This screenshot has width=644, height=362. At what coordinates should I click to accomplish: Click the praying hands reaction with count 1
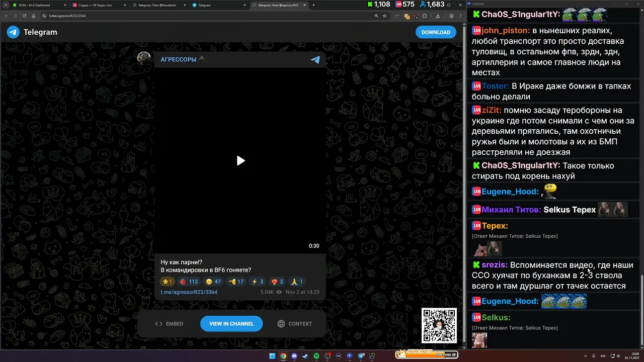(297, 282)
